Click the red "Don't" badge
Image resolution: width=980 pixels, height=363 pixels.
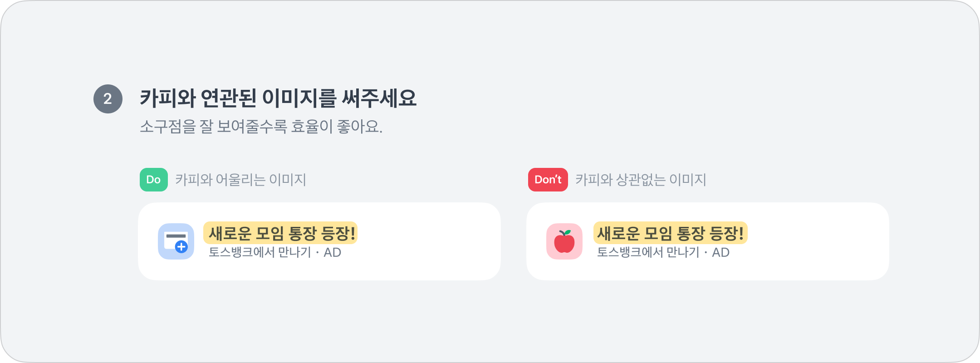pyautogui.click(x=548, y=180)
